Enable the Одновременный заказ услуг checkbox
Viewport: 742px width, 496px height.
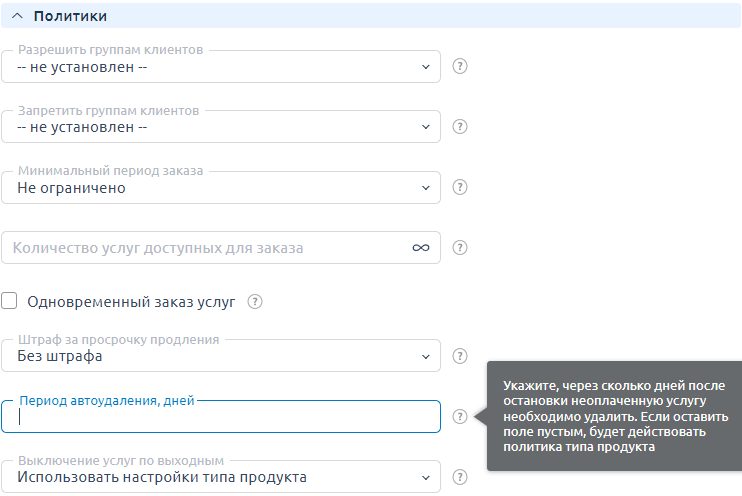pyautogui.click(x=11, y=301)
